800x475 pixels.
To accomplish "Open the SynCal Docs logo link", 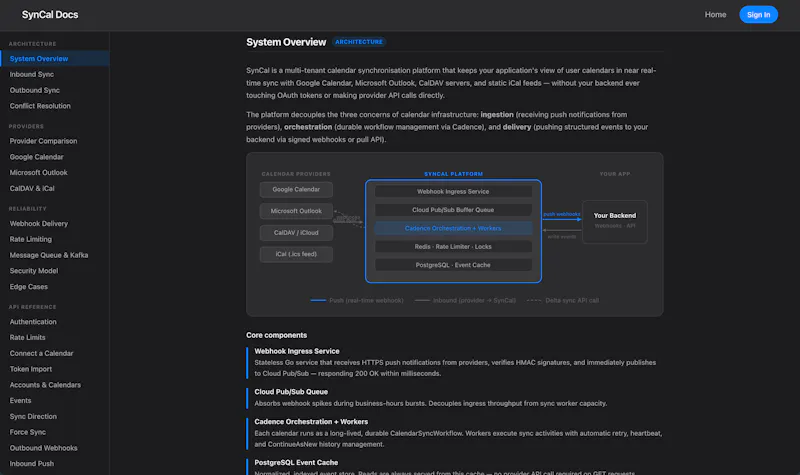I will pos(50,15).
